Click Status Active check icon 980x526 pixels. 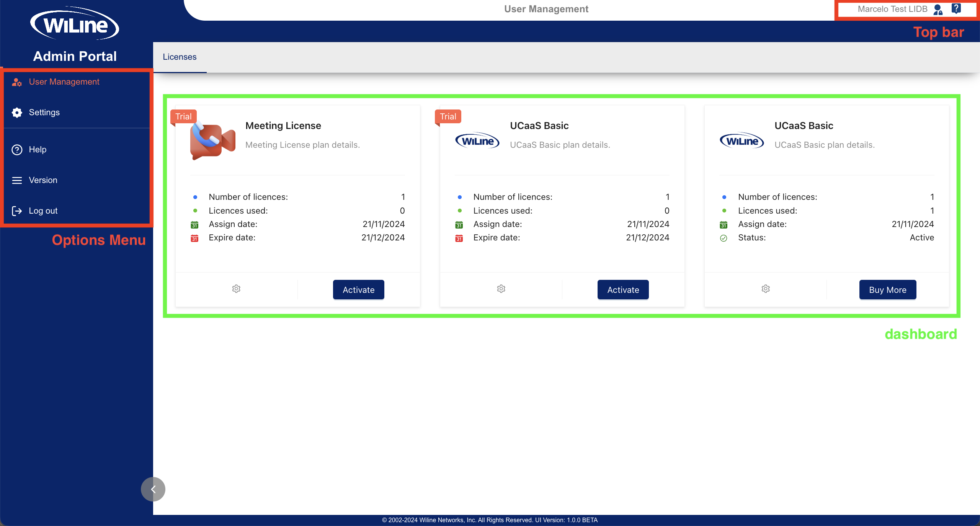724,238
